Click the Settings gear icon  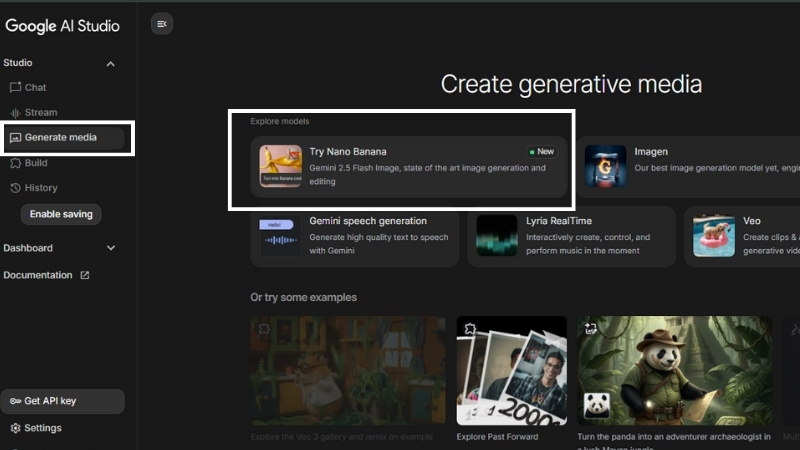click(x=15, y=428)
